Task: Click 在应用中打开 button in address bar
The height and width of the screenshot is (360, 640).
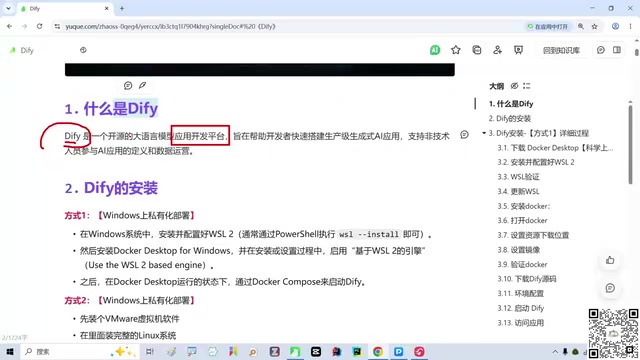Action: coord(548,26)
